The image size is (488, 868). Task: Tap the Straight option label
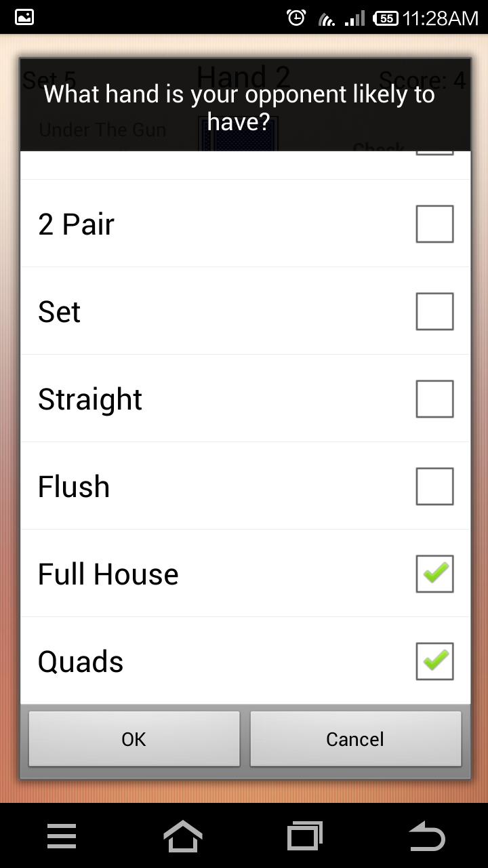[90, 399]
